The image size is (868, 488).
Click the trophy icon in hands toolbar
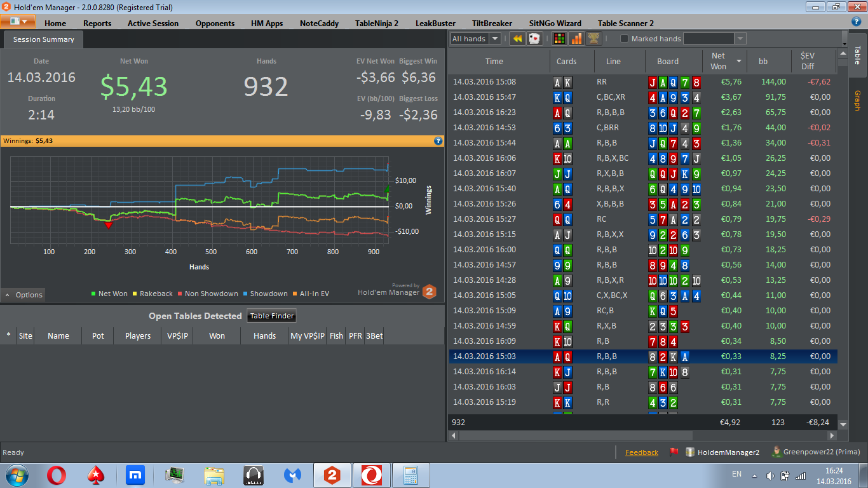[x=593, y=39]
